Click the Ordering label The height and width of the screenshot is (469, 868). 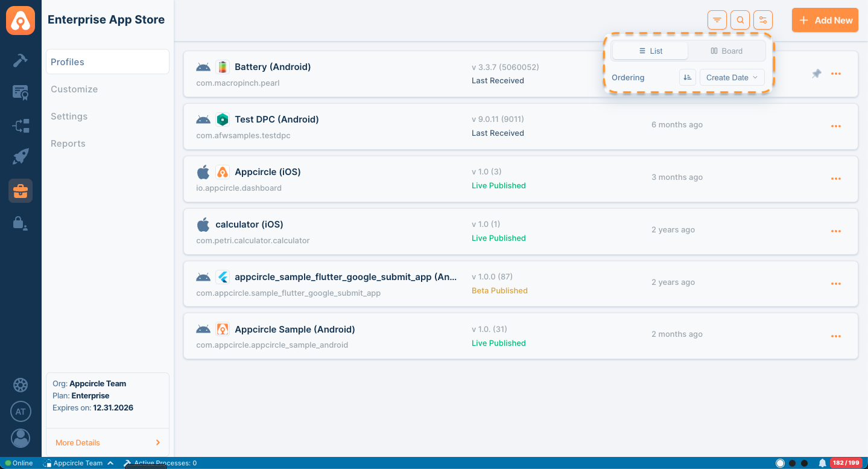click(x=628, y=77)
